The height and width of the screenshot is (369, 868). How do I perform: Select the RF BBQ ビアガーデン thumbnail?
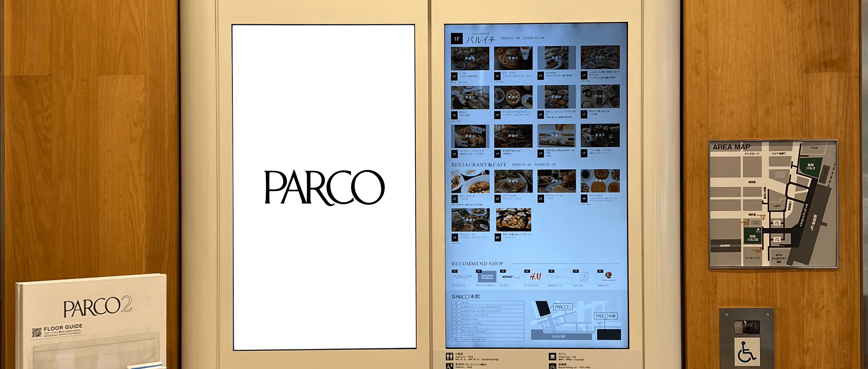point(513,220)
